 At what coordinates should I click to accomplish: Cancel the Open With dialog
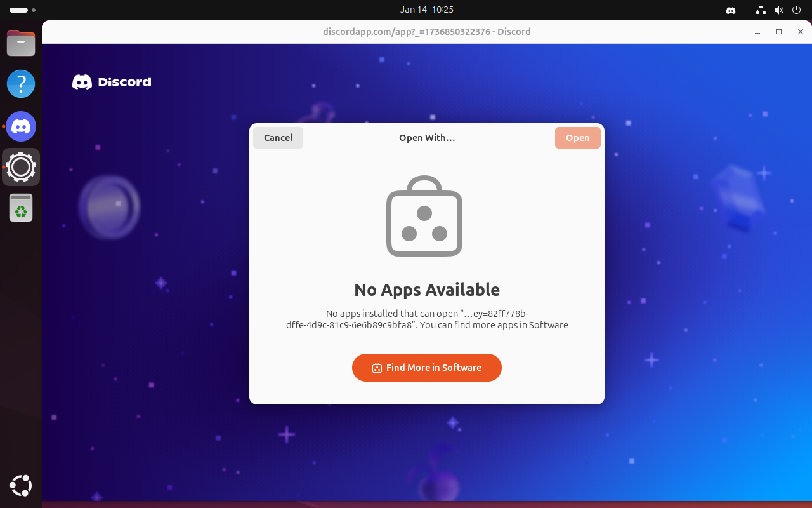(278, 138)
